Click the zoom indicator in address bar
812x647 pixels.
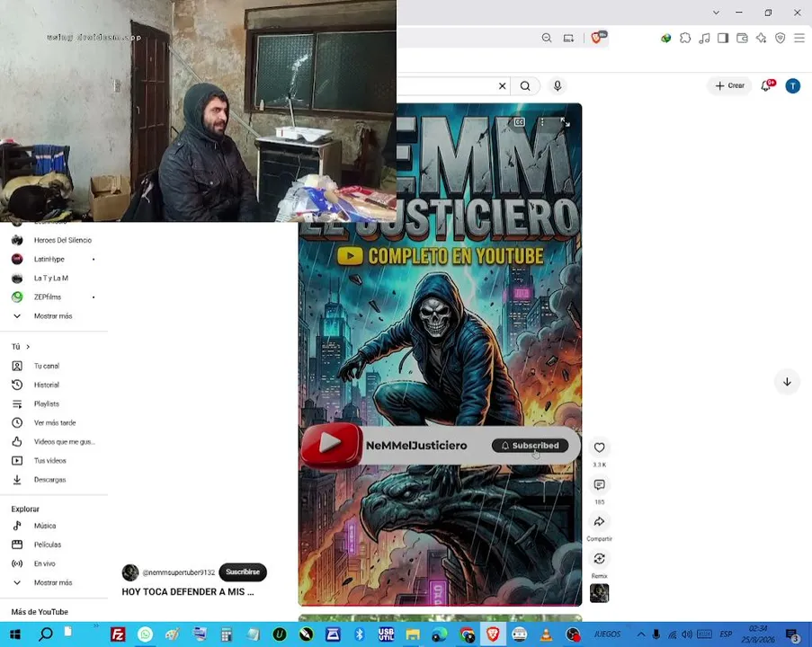coord(547,39)
